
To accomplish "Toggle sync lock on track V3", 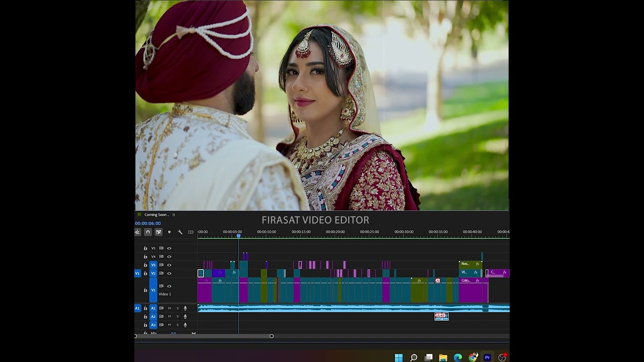I will 162,265.
